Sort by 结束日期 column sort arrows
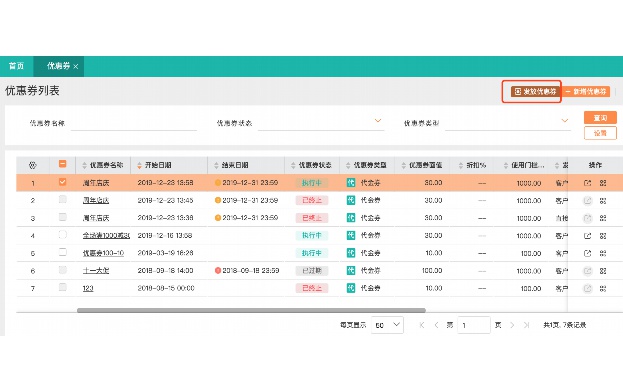This screenshot has width=623, height=392. click(216, 165)
